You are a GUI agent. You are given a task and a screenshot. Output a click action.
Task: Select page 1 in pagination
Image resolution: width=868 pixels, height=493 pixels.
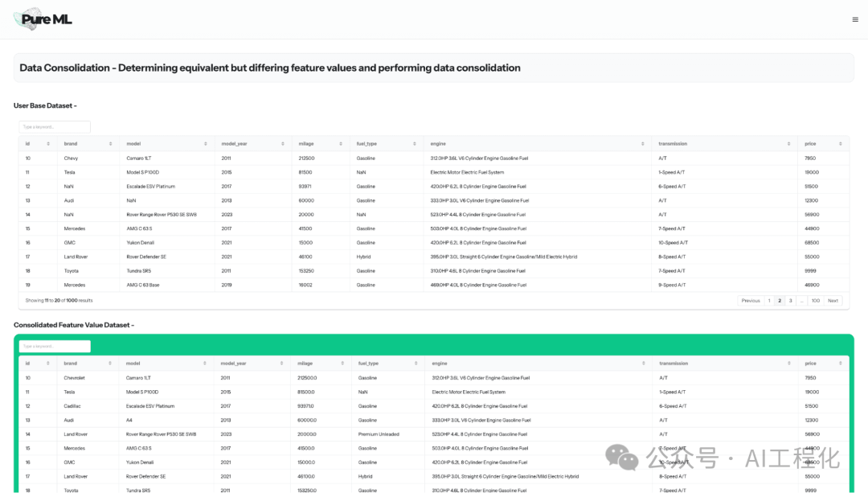click(x=768, y=301)
